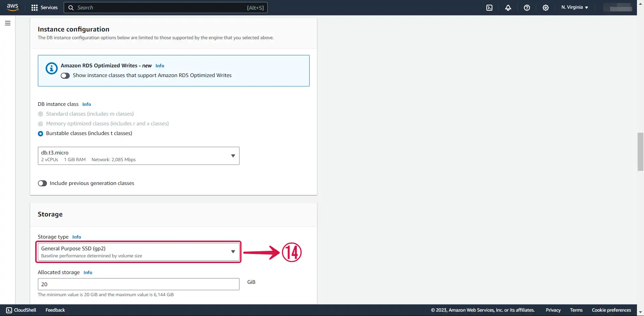Open Info link for DB instance class
This screenshot has height=316, width=644.
pos(87,104)
